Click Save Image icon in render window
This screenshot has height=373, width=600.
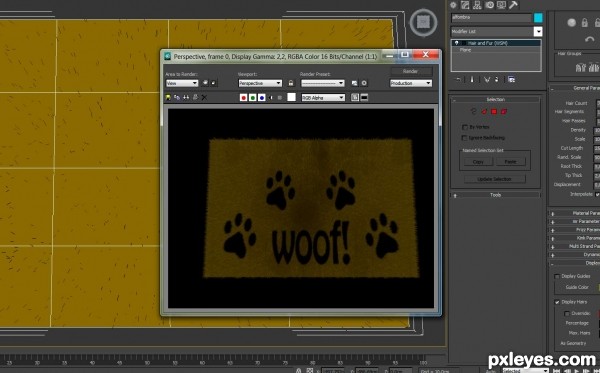pyautogui.click(x=168, y=98)
